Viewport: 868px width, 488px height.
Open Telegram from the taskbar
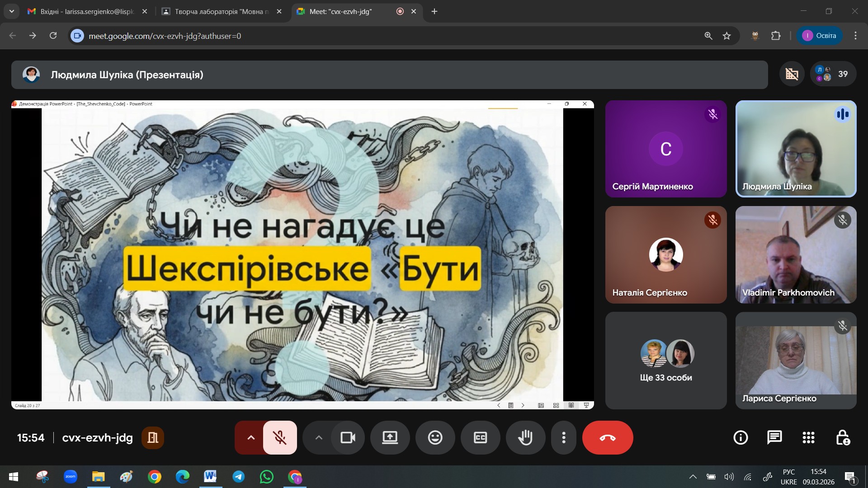tap(239, 477)
